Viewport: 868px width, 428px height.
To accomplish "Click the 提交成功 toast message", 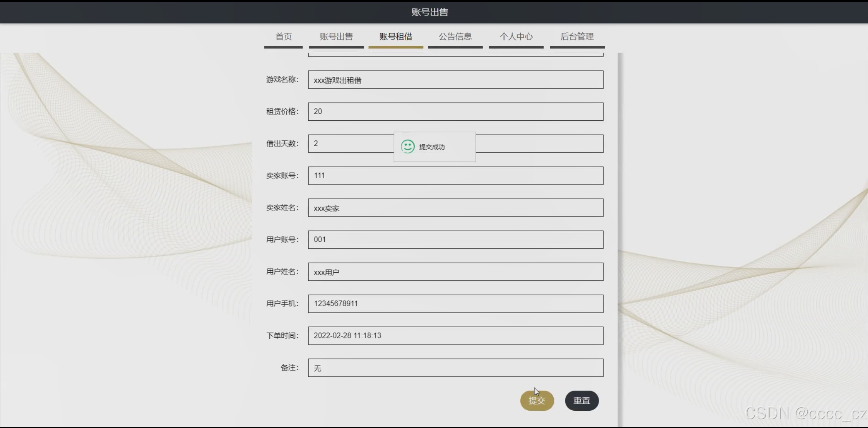I will pos(432,147).
